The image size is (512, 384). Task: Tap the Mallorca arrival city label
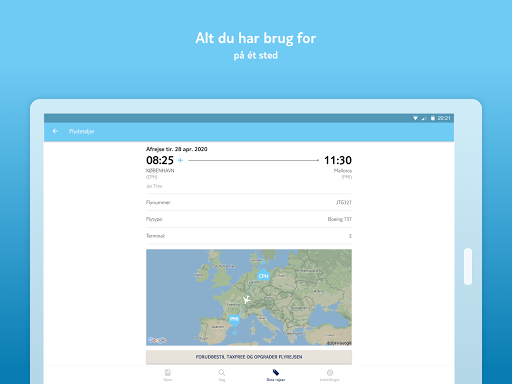tap(343, 170)
